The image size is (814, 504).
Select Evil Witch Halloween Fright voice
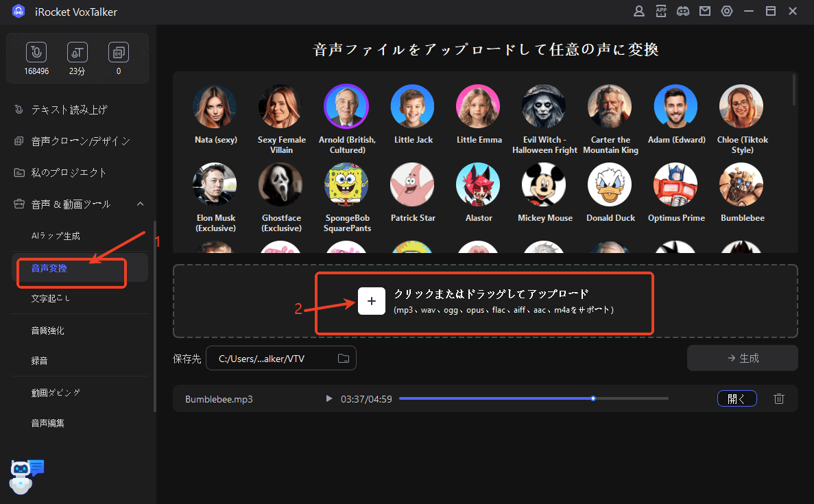tap(544, 106)
